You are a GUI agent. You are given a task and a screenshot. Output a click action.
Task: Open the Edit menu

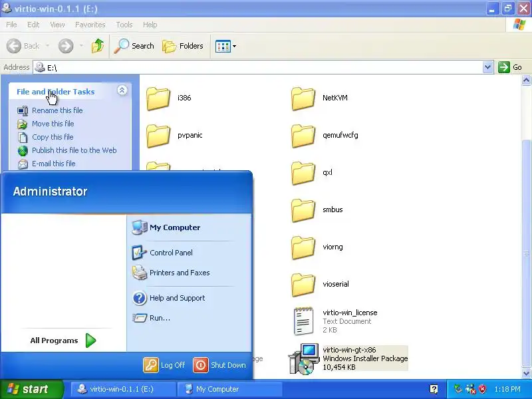(33, 25)
